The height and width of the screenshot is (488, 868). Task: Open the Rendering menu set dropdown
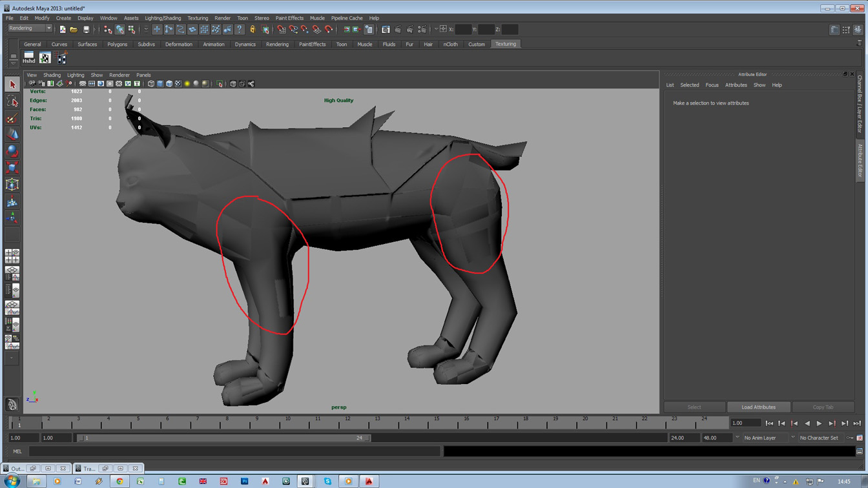[30, 28]
